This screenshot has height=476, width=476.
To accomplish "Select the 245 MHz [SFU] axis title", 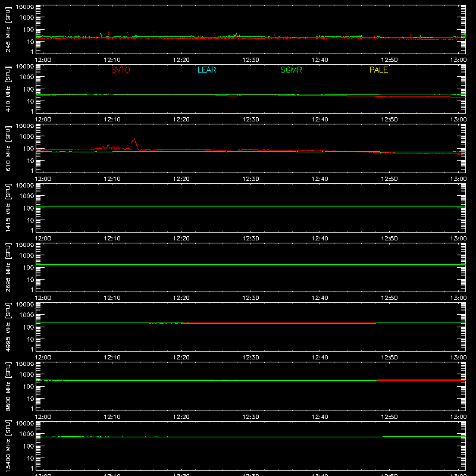I will point(8,29).
